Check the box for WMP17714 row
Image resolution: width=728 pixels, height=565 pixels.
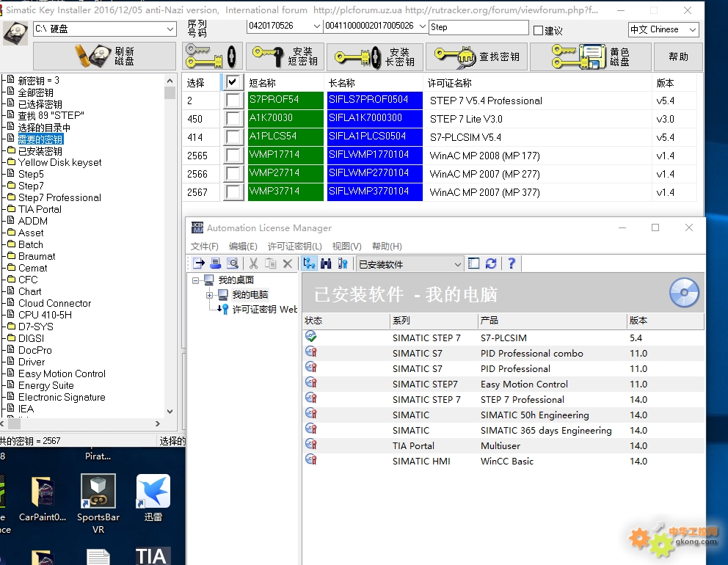click(x=233, y=155)
